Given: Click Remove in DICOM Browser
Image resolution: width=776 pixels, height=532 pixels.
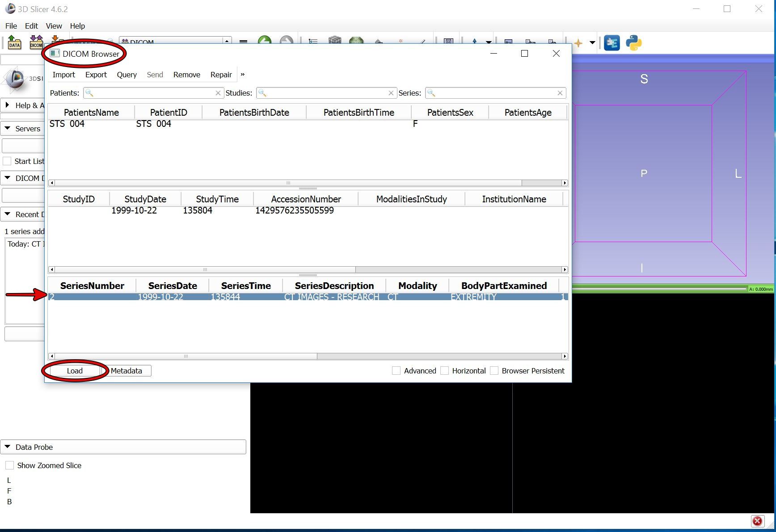Looking at the screenshot, I should [x=187, y=75].
